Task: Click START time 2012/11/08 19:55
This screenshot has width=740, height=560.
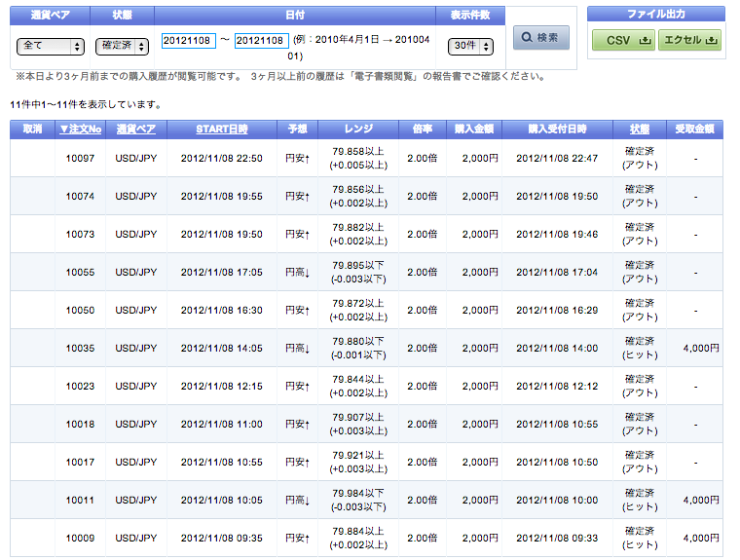Action: pyautogui.click(x=221, y=197)
